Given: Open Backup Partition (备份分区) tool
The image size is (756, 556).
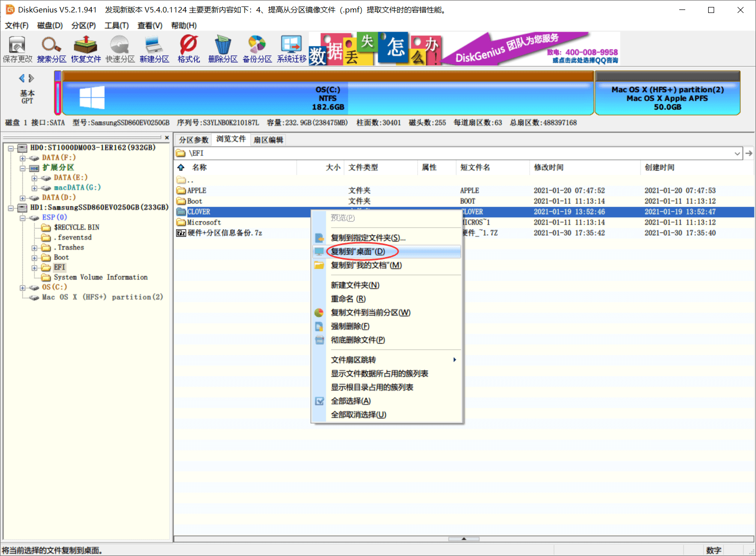Looking at the screenshot, I should 257,49.
